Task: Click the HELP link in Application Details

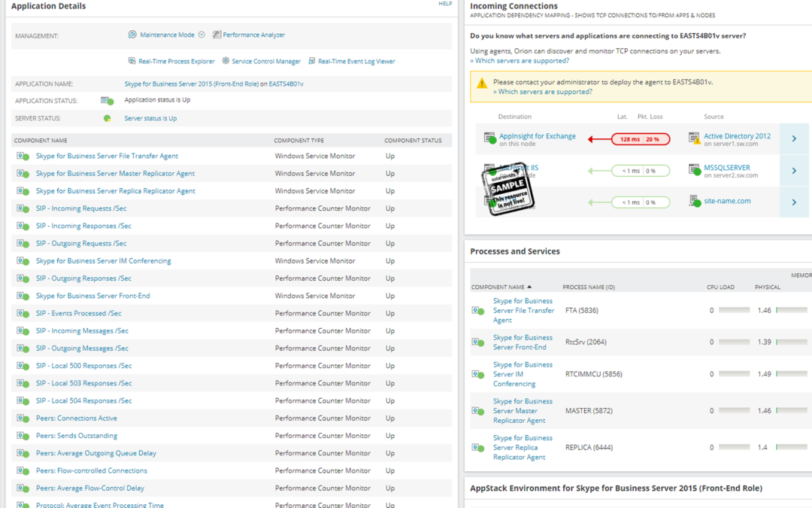Action: tap(445, 4)
